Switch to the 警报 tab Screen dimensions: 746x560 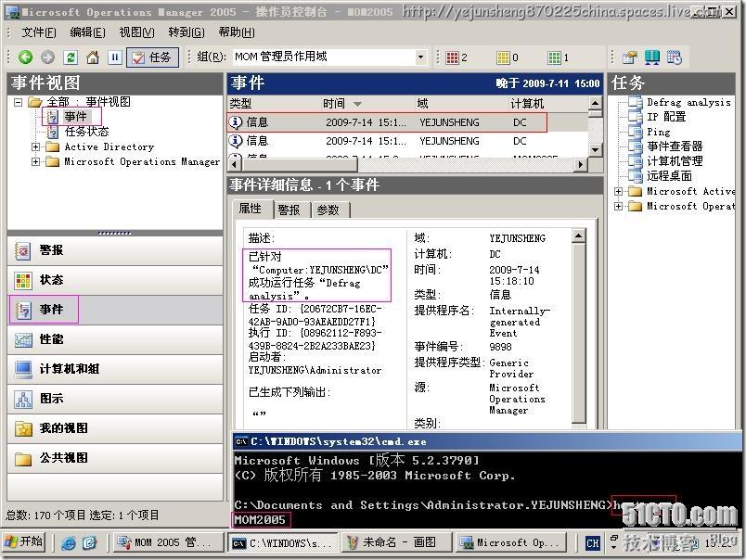click(290, 210)
